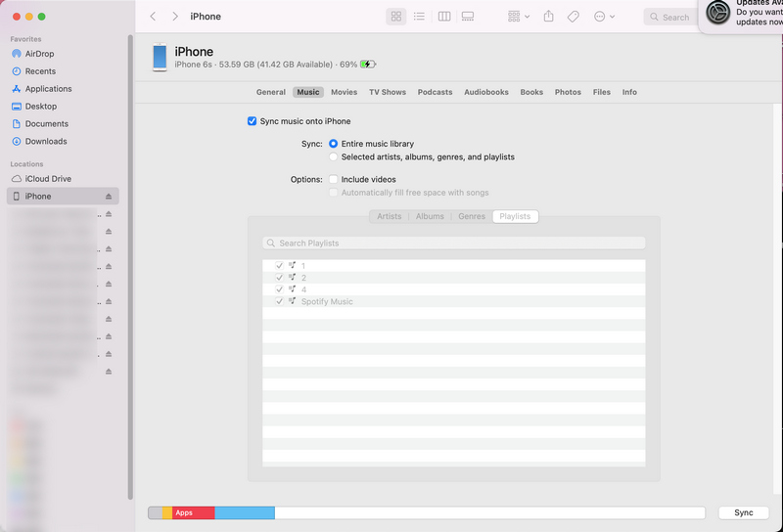This screenshot has width=783, height=532.
Task: Click the Share toolbar icon
Action: click(548, 17)
